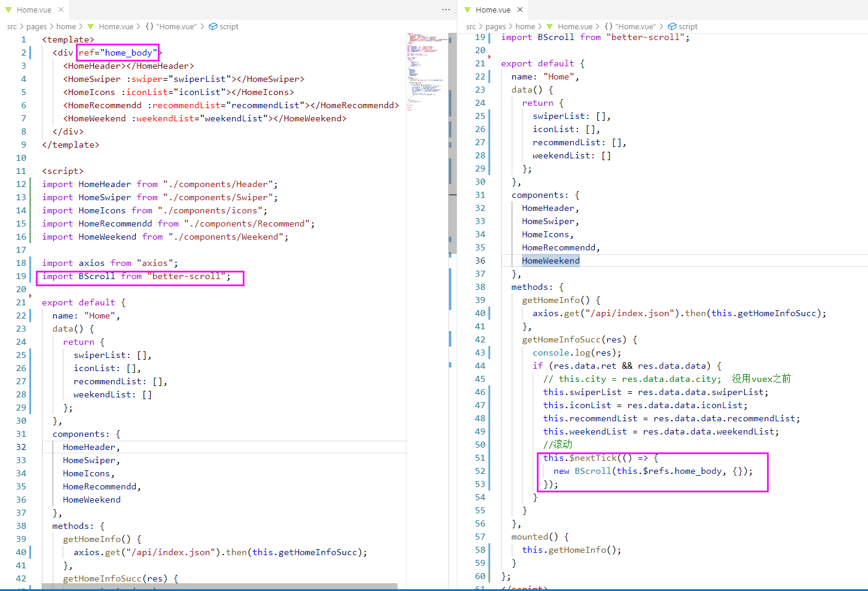Select line number 1 in the left gutter
Viewport: 868px width, 591px height.
24,39
